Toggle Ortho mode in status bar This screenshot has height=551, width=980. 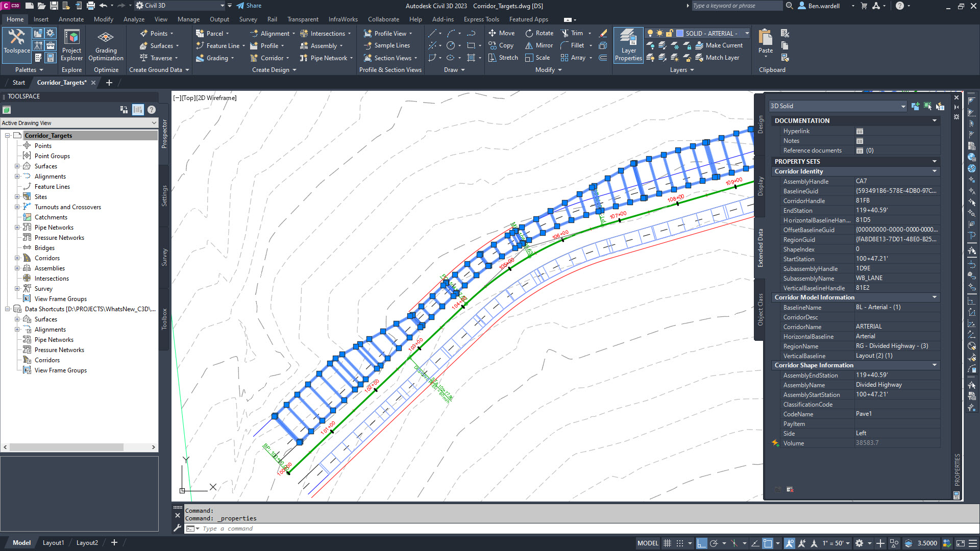click(702, 543)
